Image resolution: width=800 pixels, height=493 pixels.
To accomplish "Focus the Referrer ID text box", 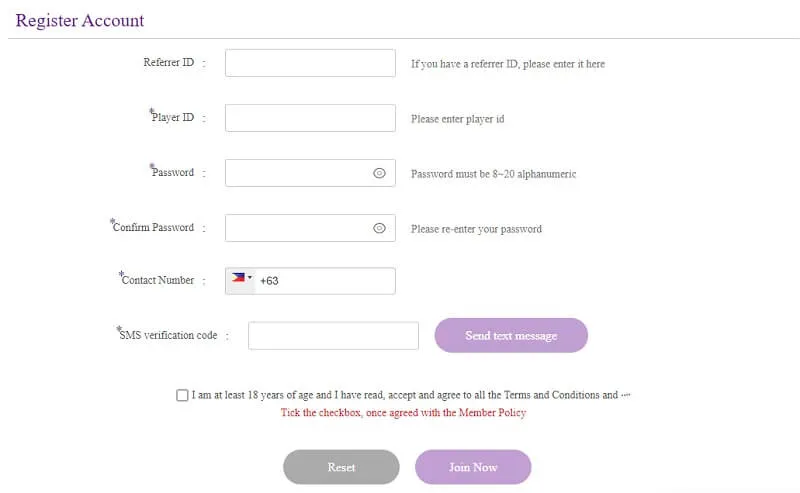I will coord(310,63).
